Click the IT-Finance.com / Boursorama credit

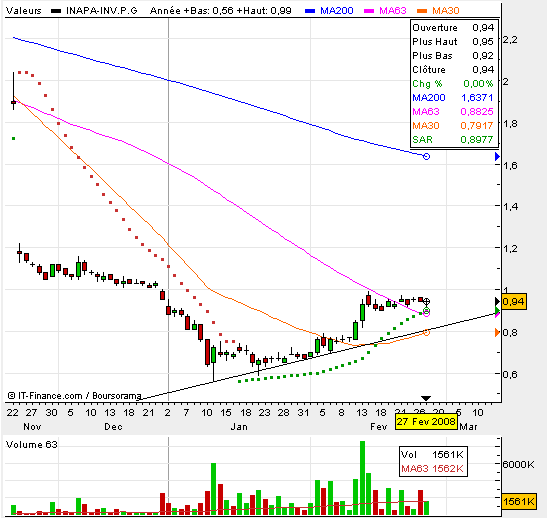coord(74,396)
